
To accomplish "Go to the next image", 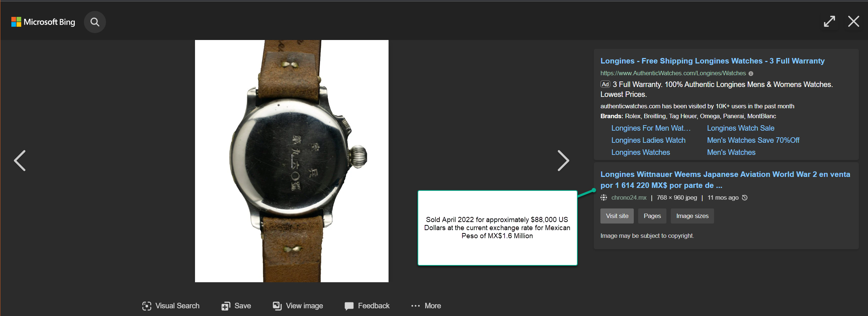I will [563, 160].
